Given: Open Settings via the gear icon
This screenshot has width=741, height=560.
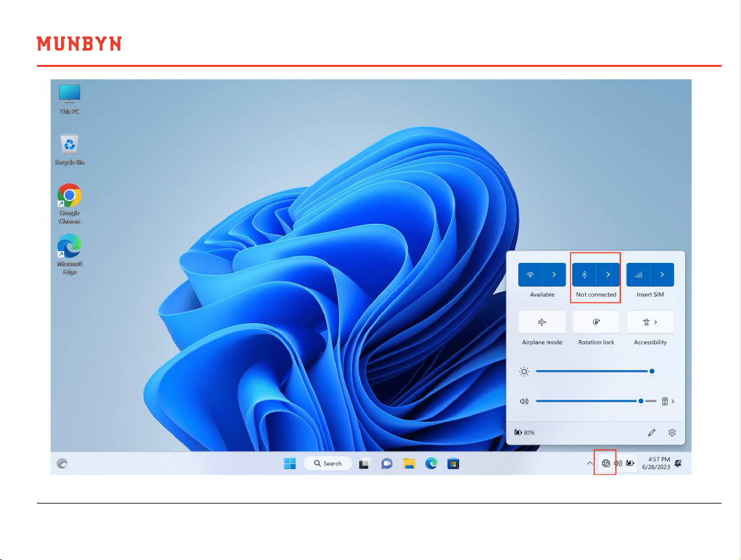Looking at the screenshot, I should [x=672, y=433].
